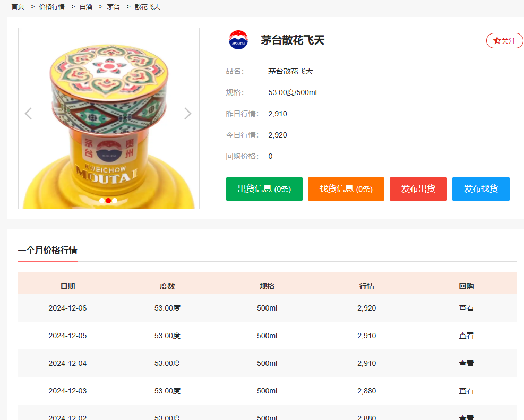Click the 今日行情 value 2,920
524x420 pixels.
(x=277, y=135)
